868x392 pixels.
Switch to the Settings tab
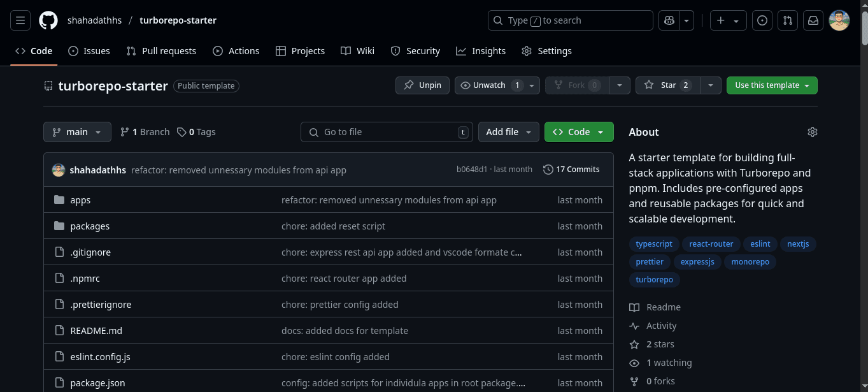(546, 51)
